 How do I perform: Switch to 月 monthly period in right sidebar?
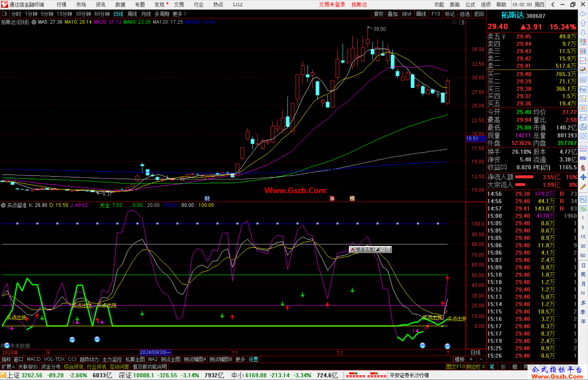click(x=583, y=284)
